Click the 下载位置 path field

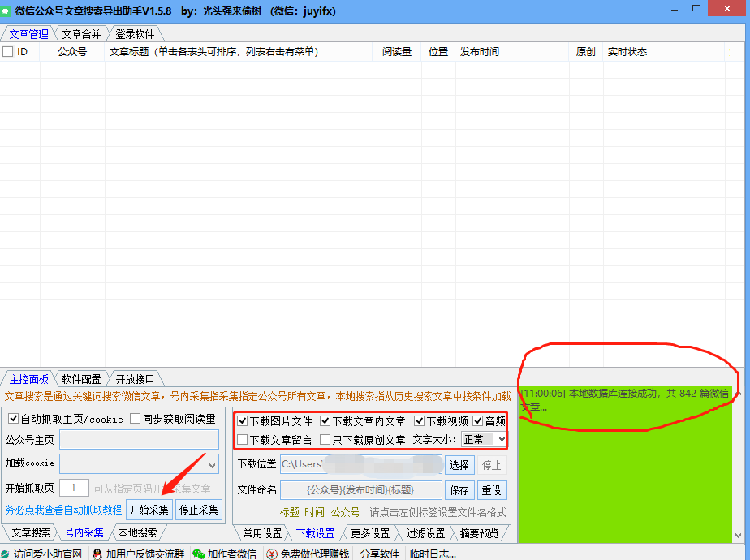coord(361,464)
